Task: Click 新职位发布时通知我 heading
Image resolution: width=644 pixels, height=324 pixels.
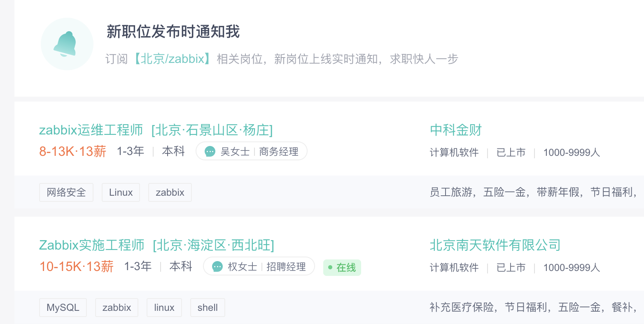Action: point(173,32)
